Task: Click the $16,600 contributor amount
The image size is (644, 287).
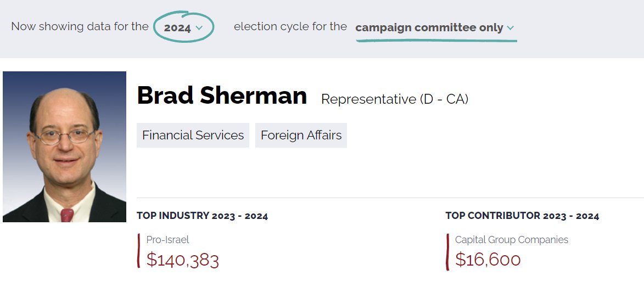Action: pos(488,260)
